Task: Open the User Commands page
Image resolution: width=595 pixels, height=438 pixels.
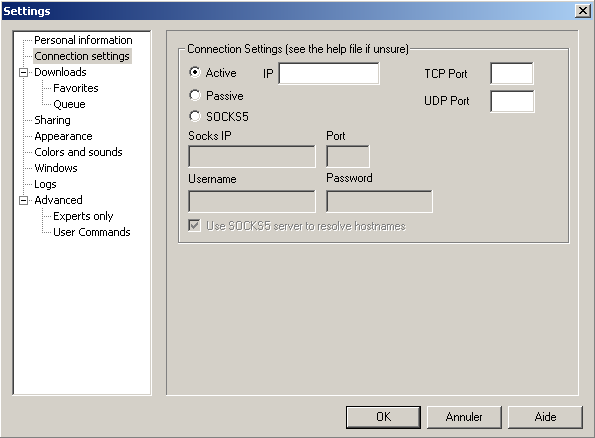Action: coord(91,232)
